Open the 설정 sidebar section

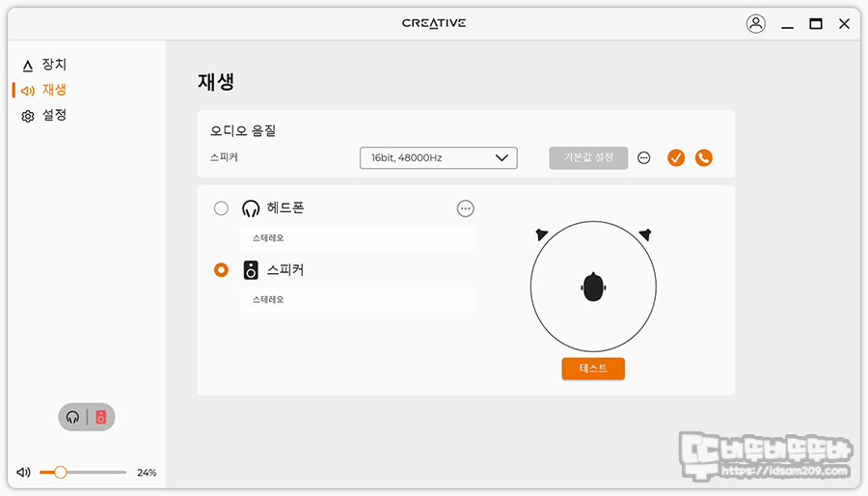coord(44,115)
